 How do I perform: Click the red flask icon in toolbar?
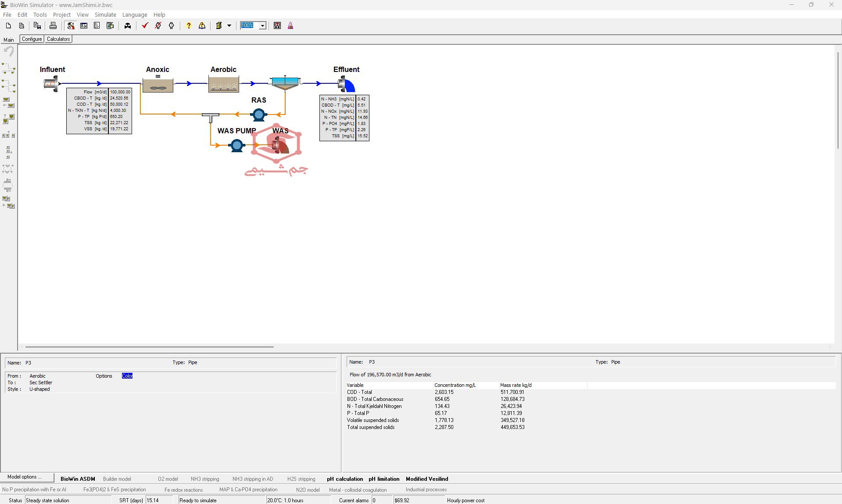pos(290,26)
